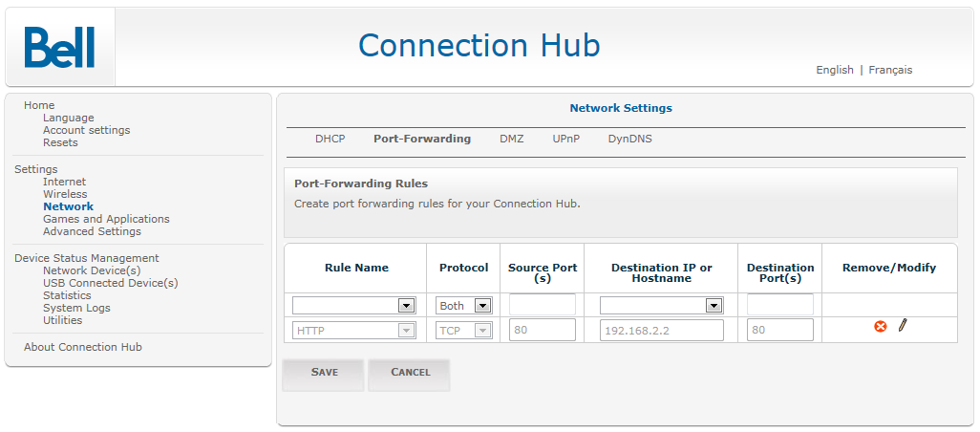The width and height of the screenshot is (980, 432).
Task: Go to the DynDNS tab
Action: click(630, 139)
